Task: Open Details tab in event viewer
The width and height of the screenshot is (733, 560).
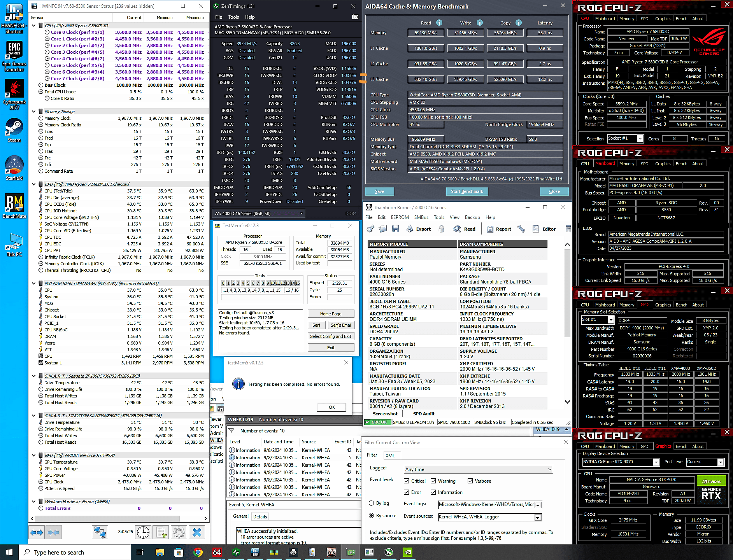Action: [x=260, y=516]
